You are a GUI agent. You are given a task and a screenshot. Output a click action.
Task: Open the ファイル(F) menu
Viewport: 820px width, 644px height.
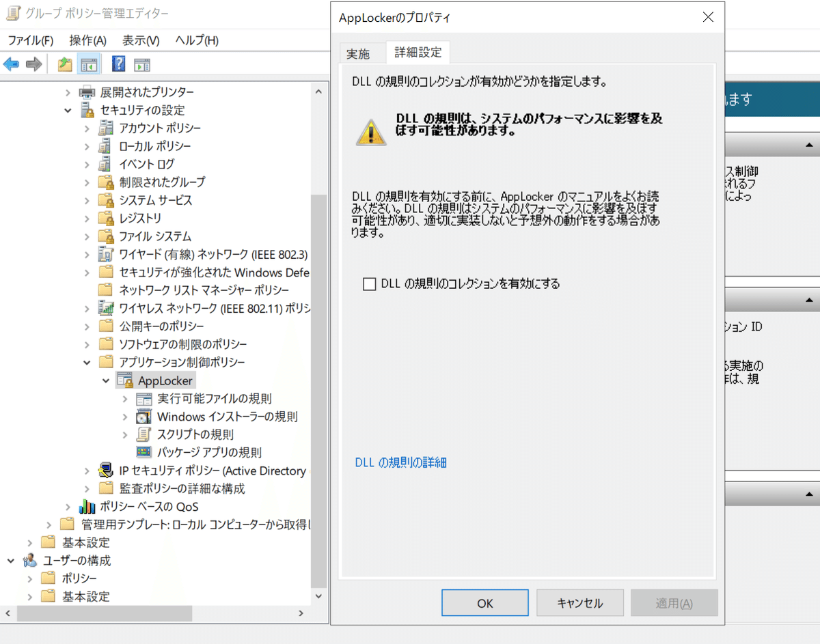pos(30,40)
